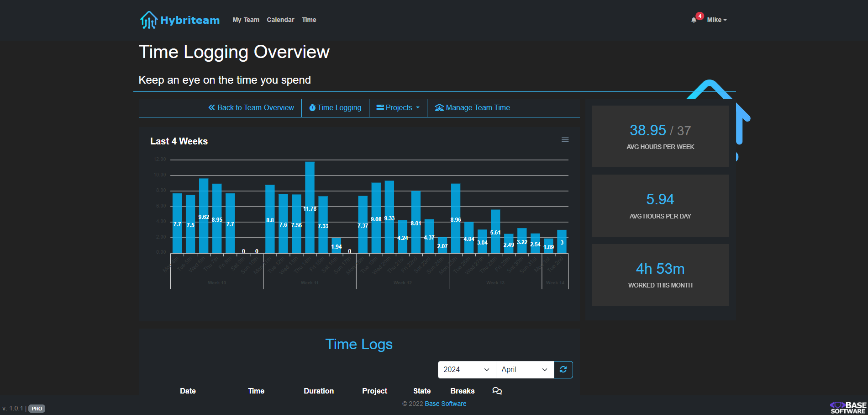Image resolution: width=868 pixels, height=415 pixels.
Task: Follow the Base Software footer link
Action: [445, 404]
